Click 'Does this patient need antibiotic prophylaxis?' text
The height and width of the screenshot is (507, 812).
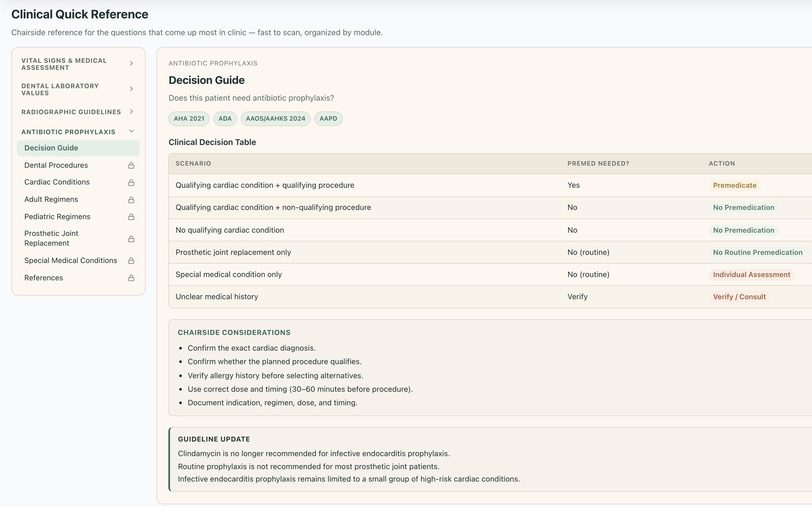tap(251, 98)
